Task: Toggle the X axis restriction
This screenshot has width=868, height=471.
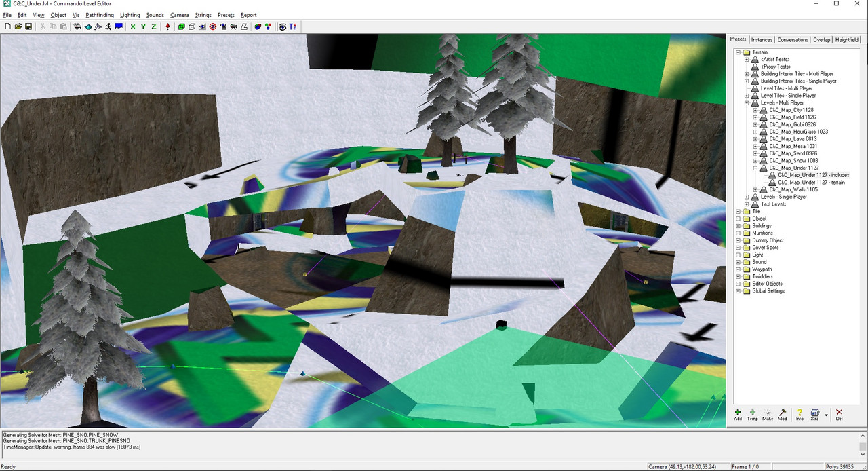Action: pos(133,26)
